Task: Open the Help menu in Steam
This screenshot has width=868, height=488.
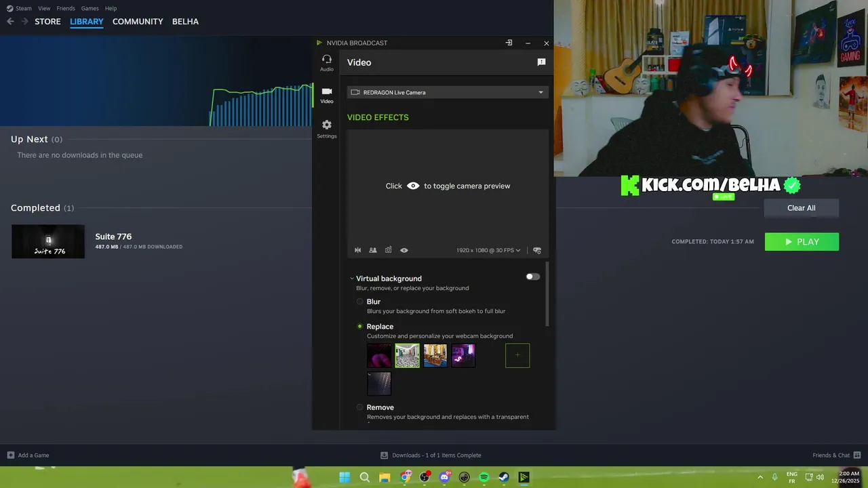Action: pyautogui.click(x=111, y=8)
